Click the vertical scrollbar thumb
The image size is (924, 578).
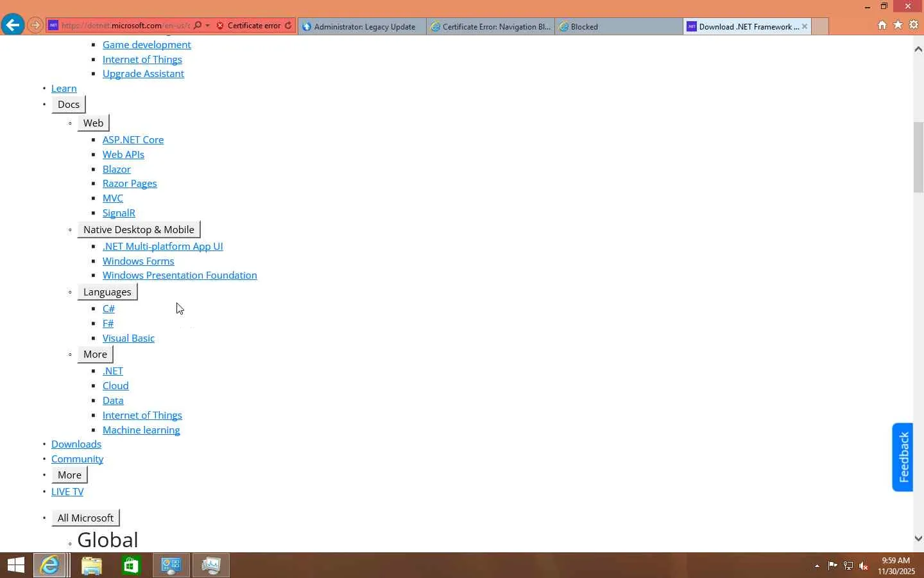coord(918,157)
